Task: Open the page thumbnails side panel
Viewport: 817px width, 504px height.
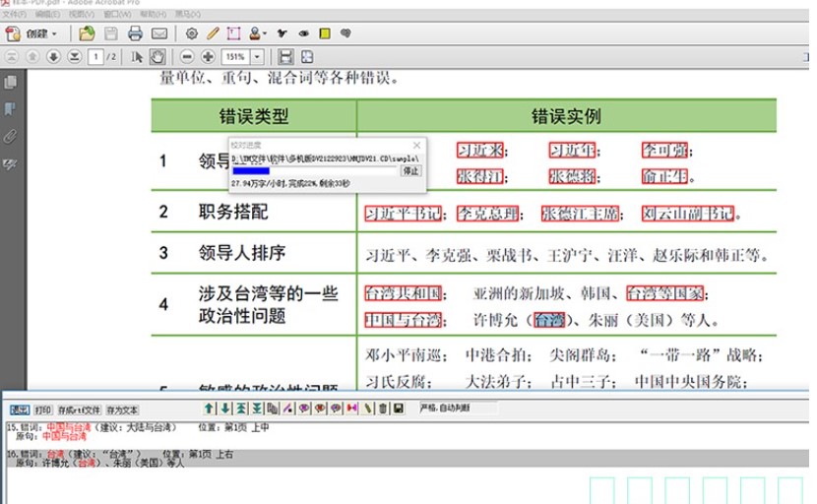Action: 10,83
